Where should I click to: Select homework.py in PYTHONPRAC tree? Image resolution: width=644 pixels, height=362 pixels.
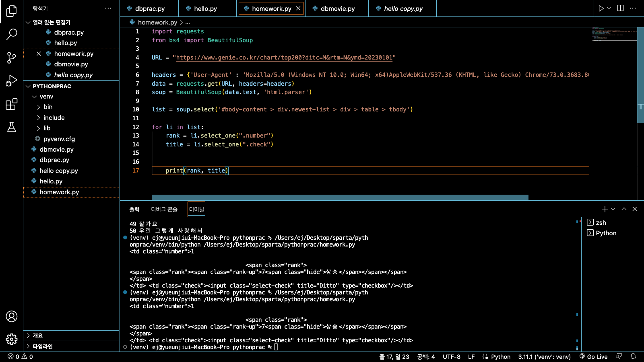tap(71, 192)
